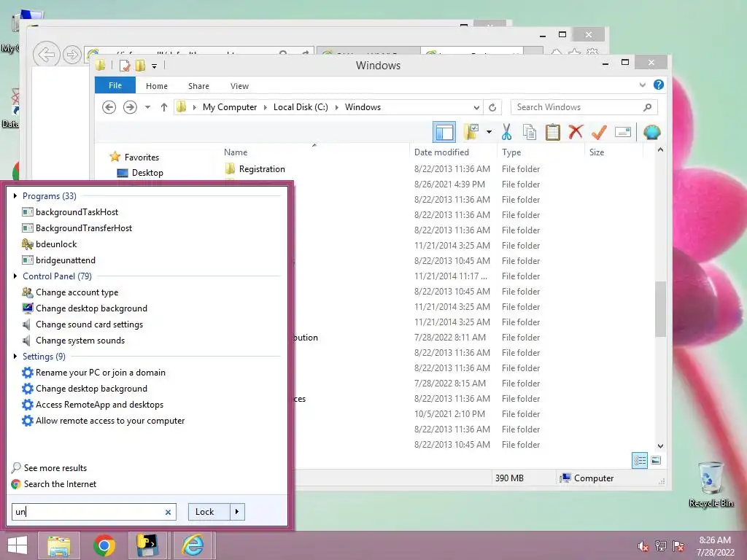
Task: Open the folder options dropdown arrow
Action: [489, 132]
